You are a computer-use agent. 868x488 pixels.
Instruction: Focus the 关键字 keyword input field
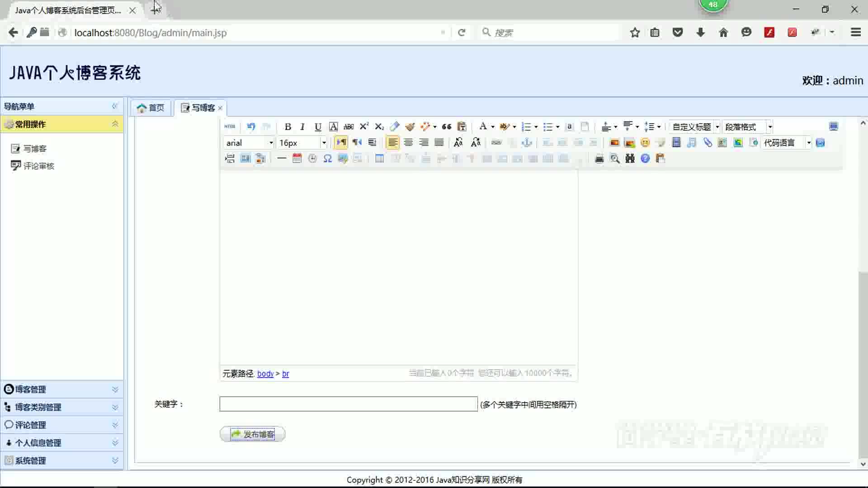tap(349, 404)
